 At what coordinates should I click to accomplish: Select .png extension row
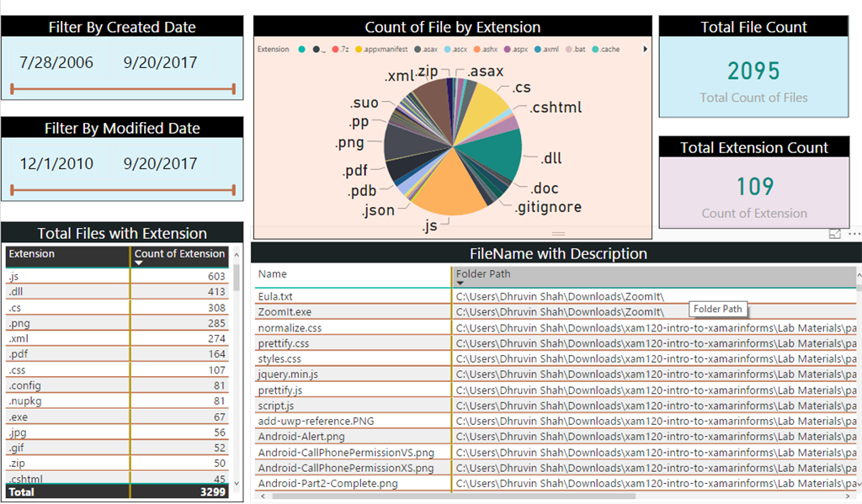117,323
